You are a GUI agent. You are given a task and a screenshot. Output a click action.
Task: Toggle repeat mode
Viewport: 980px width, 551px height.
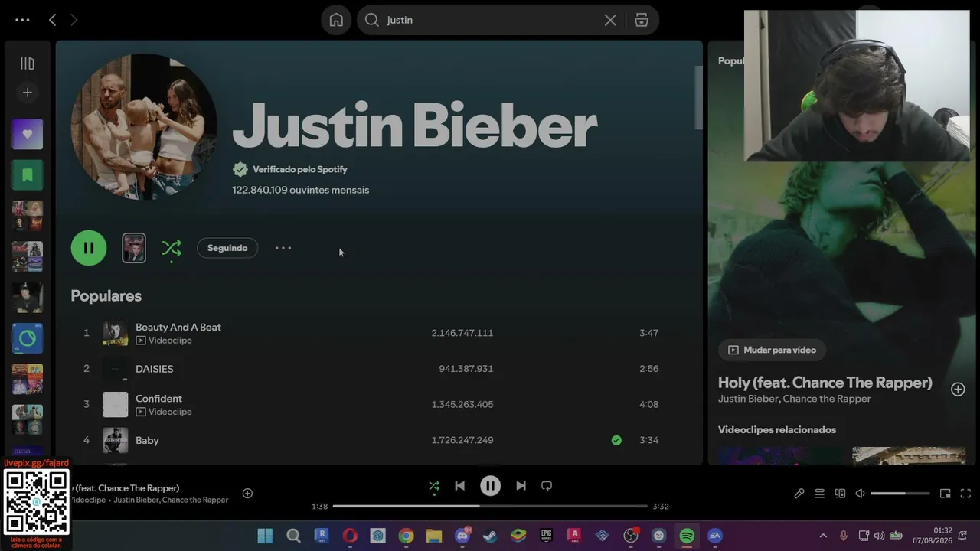point(547,486)
